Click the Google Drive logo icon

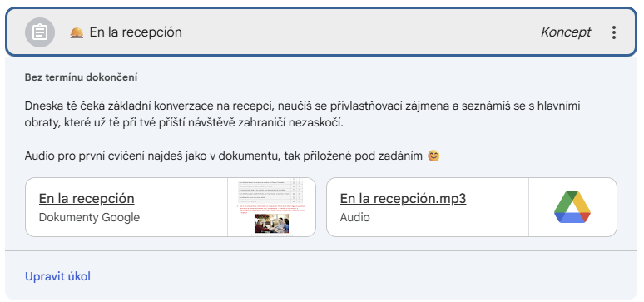[x=572, y=206]
